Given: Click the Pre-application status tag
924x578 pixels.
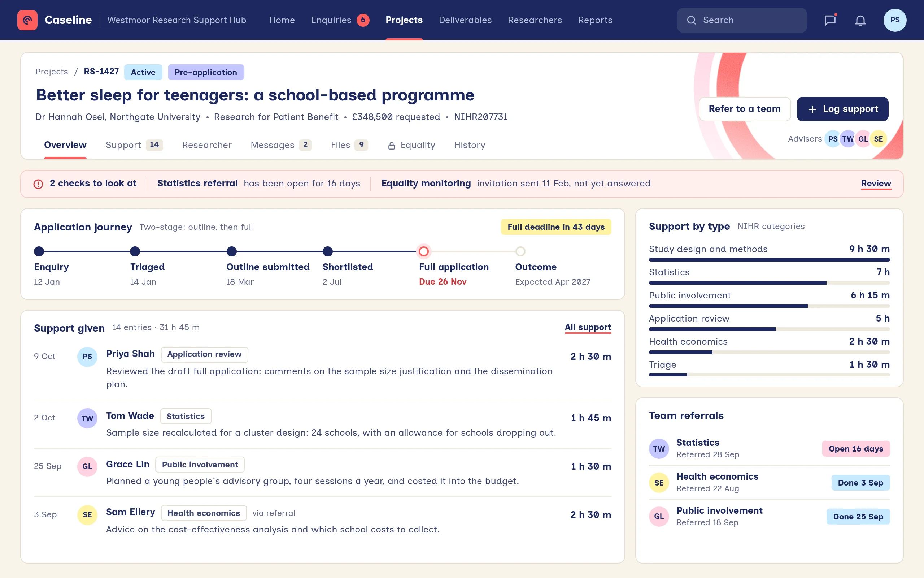Looking at the screenshot, I should (x=206, y=72).
